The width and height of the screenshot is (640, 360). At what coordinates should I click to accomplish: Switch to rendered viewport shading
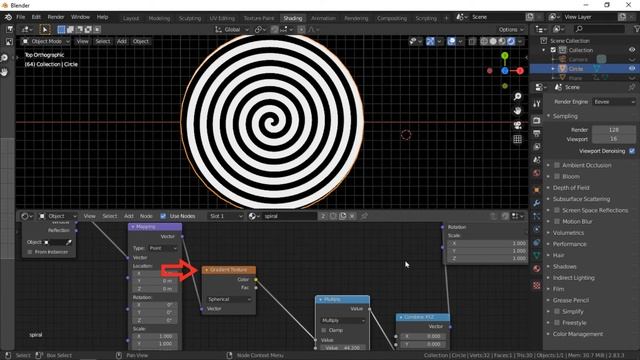point(511,41)
